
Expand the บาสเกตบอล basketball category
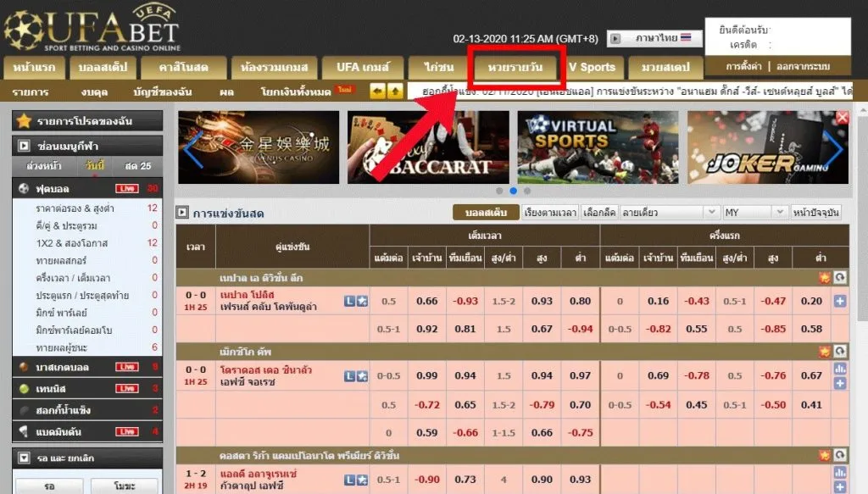tap(87, 367)
